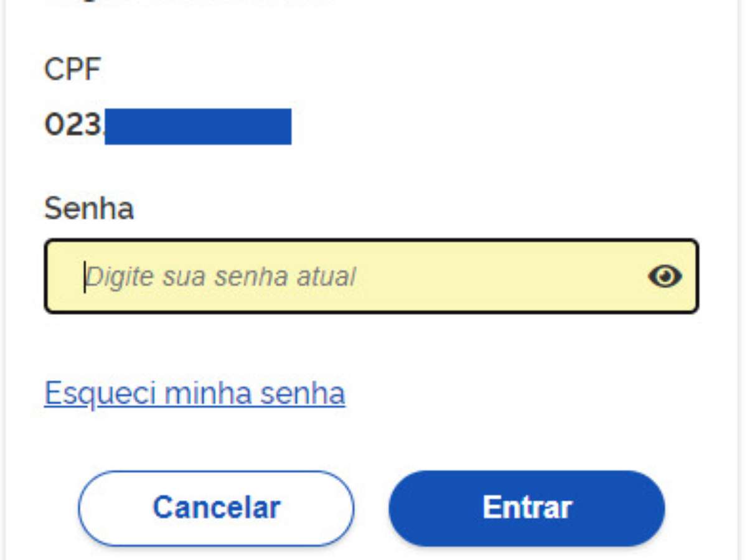Click the eye icon inside the yellow field
This screenshot has height=560, width=747.
coord(664,276)
